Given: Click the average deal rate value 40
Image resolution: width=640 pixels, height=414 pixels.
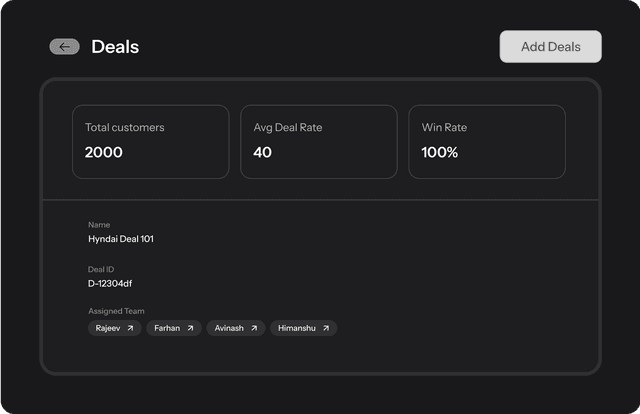Looking at the screenshot, I should pyautogui.click(x=263, y=153).
